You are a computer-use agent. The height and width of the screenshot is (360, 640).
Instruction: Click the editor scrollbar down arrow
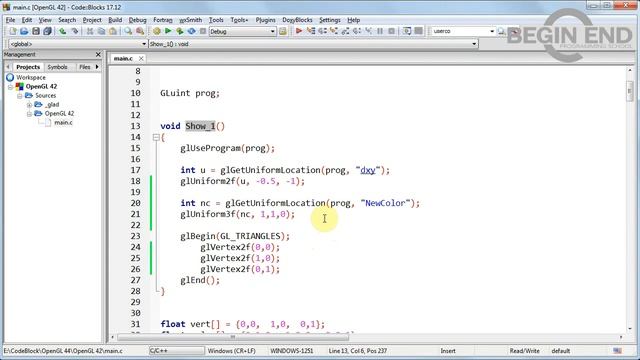click(x=630, y=329)
